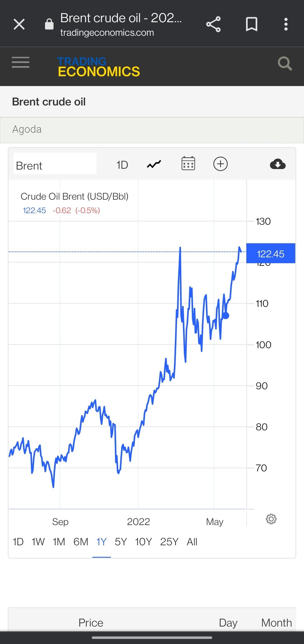This screenshot has width=304, height=644.
Task: Switch chart to 1M range
Action: click(59, 542)
